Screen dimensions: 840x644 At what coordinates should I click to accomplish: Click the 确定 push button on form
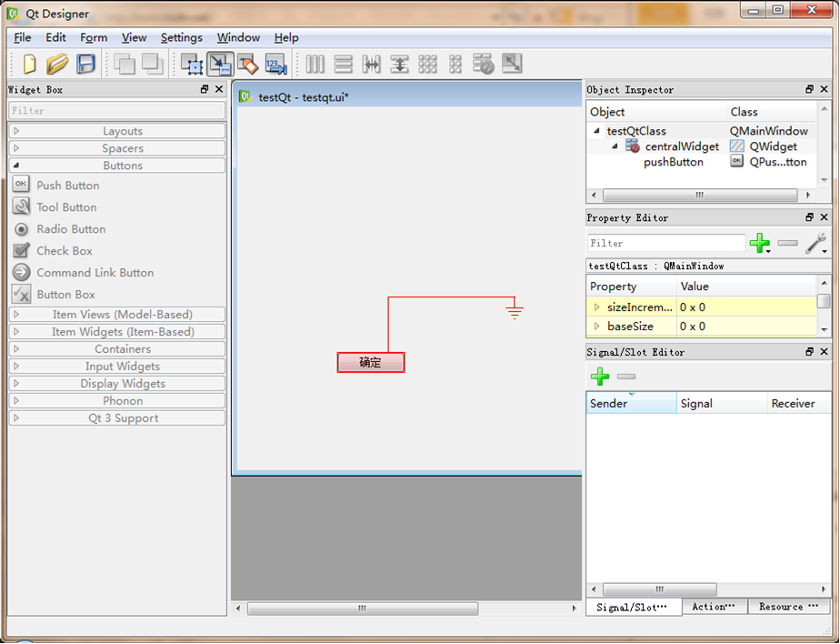pyautogui.click(x=370, y=362)
